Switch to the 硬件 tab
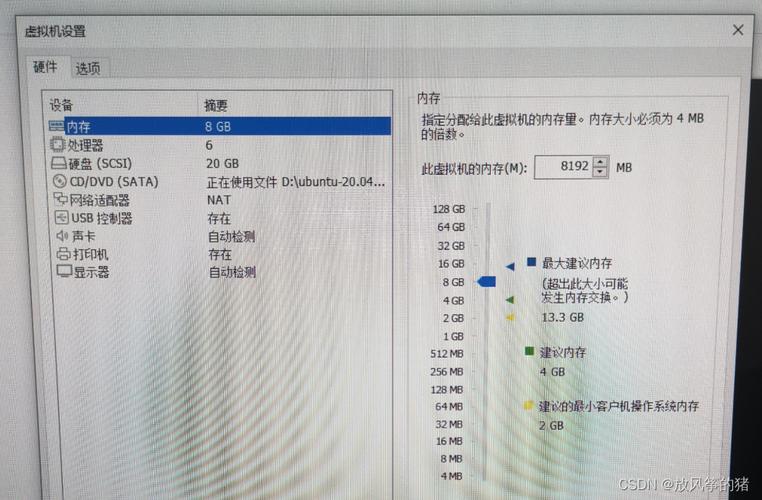The height and width of the screenshot is (500, 762). pyautogui.click(x=45, y=67)
